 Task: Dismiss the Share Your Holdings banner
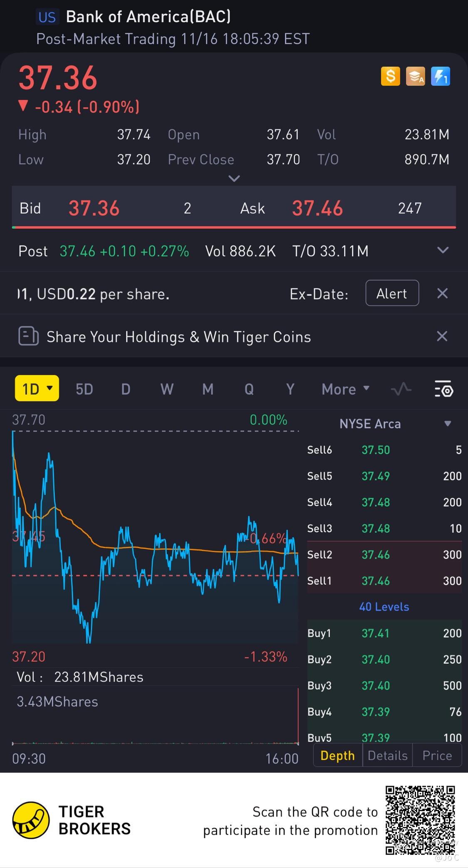[x=442, y=336]
